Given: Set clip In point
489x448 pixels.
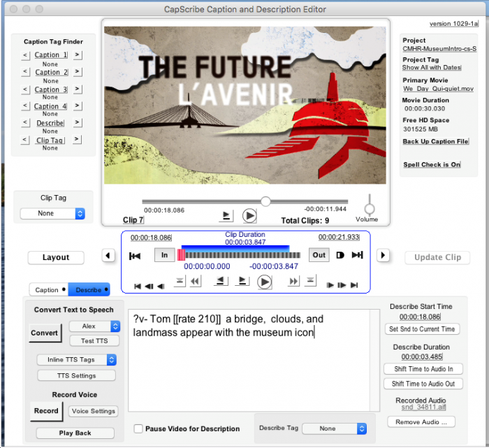Looking at the screenshot, I should coord(164,255).
